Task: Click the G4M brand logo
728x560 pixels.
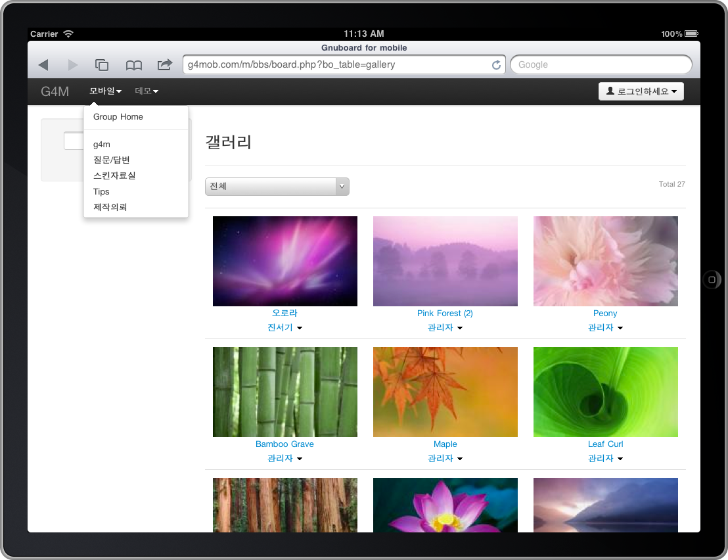Action: pyautogui.click(x=55, y=91)
